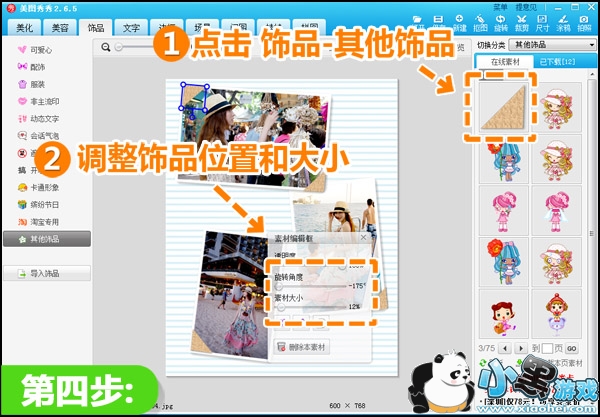
Task: Open the 拍照 (camera) tool
Action: pos(584,21)
